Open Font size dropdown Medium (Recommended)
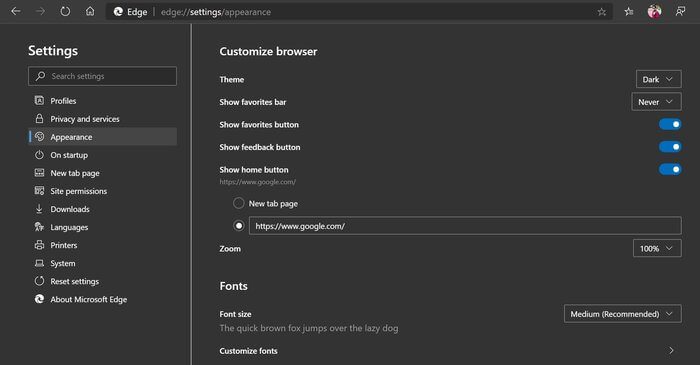The image size is (700, 365). coord(623,314)
